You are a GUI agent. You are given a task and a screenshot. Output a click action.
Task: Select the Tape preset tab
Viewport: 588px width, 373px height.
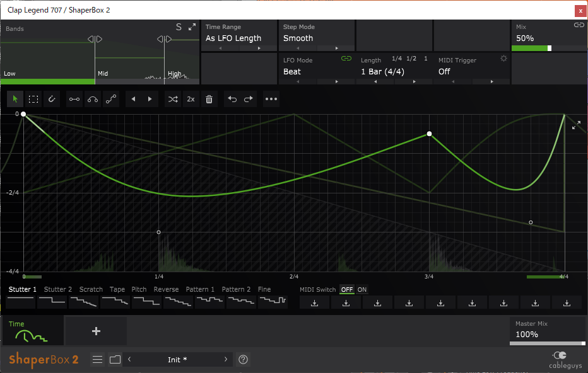(x=117, y=289)
